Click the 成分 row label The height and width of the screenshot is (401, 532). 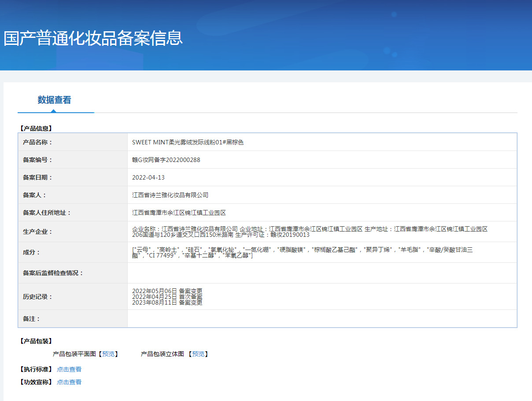pos(31,252)
